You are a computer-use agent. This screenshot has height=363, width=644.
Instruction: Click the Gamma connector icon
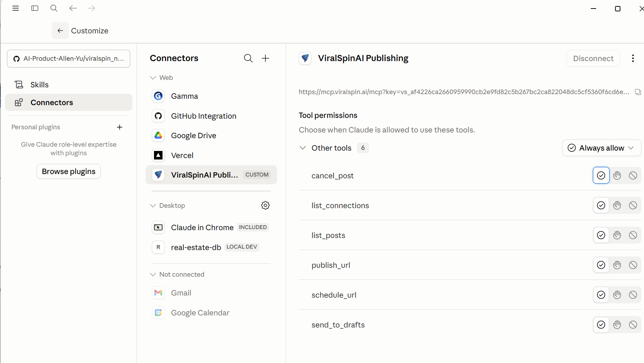(x=158, y=96)
